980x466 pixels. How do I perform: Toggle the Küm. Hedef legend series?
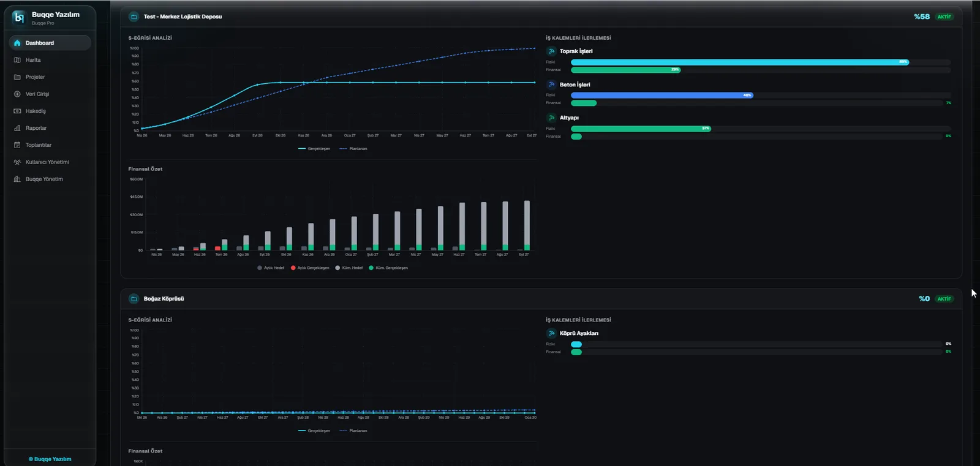pyautogui.click(x=349, y=268)
